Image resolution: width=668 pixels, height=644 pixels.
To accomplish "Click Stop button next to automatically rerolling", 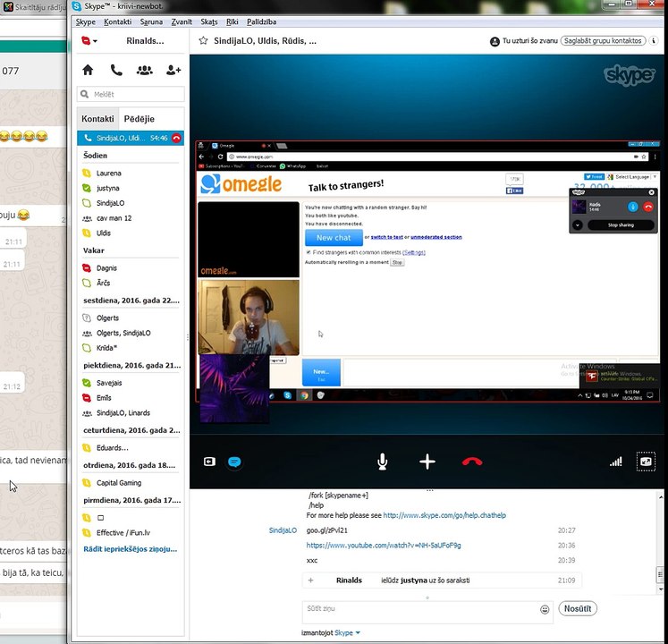I will (x=397, y=263).
